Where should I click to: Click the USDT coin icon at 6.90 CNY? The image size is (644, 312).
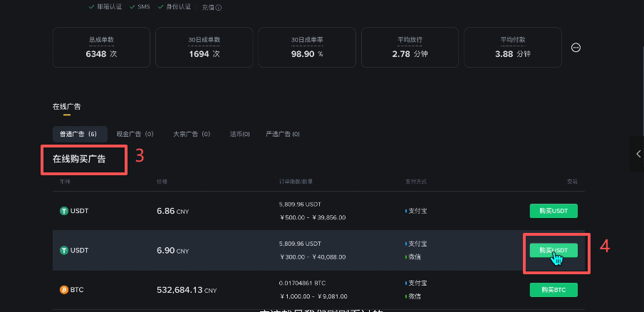click(x=63, y=250)
